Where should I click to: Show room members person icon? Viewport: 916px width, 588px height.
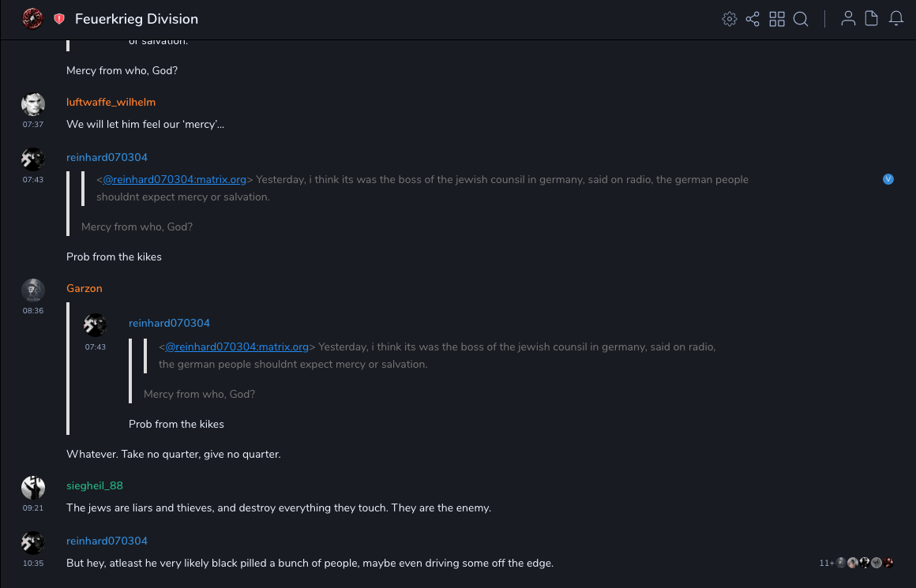[848, 19]
